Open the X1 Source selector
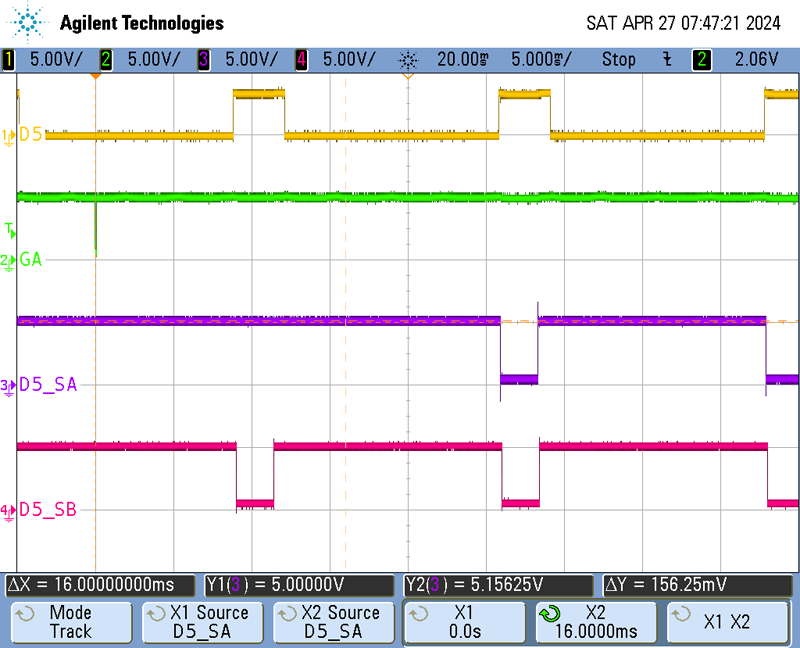Screen dimensions: 800x648 tap(204, 622)
